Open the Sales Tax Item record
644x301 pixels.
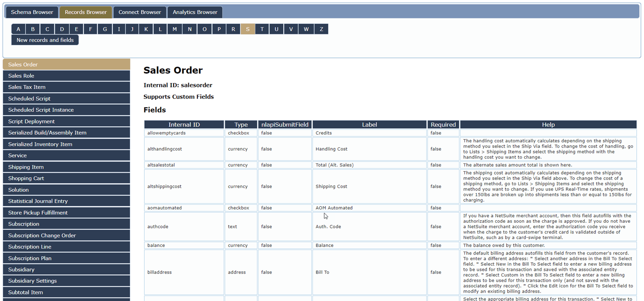point(67,87)
